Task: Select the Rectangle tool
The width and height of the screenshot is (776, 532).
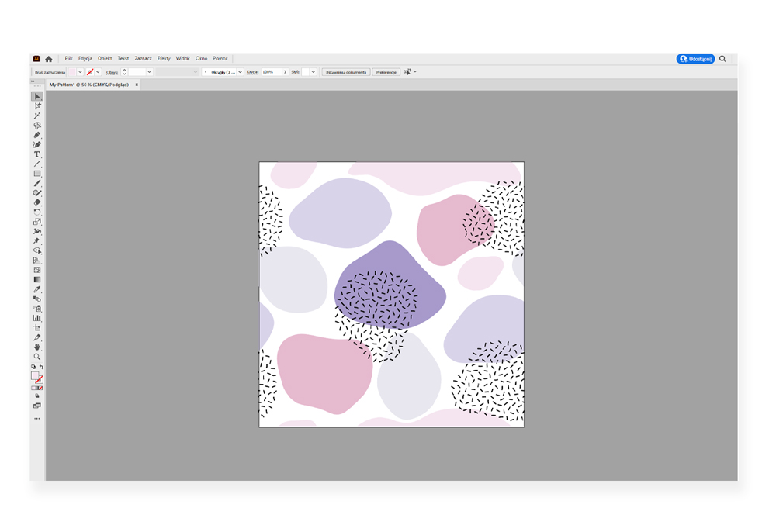Action: 36,174
